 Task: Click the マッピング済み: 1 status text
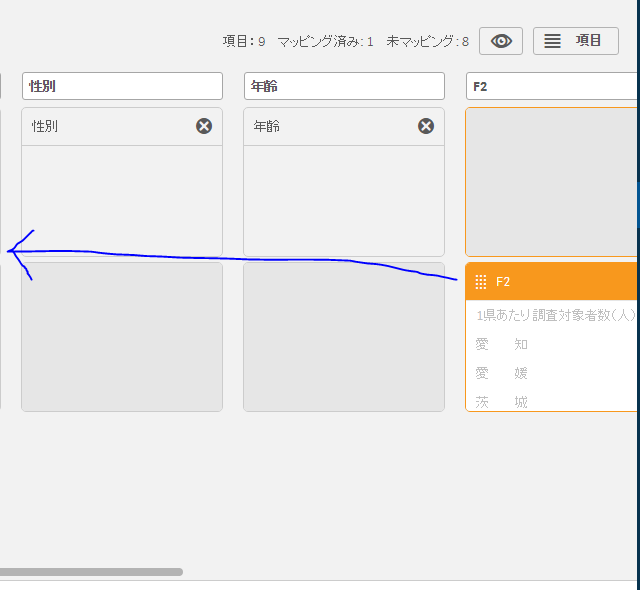tap(325, 41)
